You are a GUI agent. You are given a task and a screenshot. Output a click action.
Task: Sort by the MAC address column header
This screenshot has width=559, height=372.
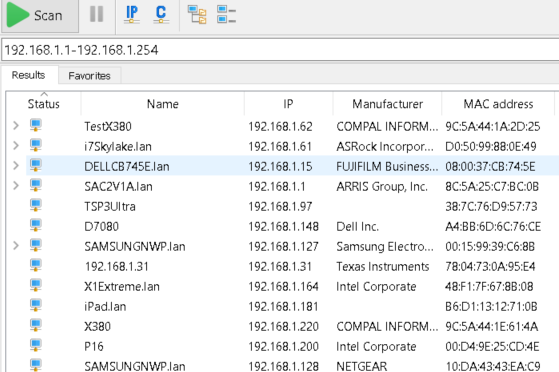click(x=498, y=104)
